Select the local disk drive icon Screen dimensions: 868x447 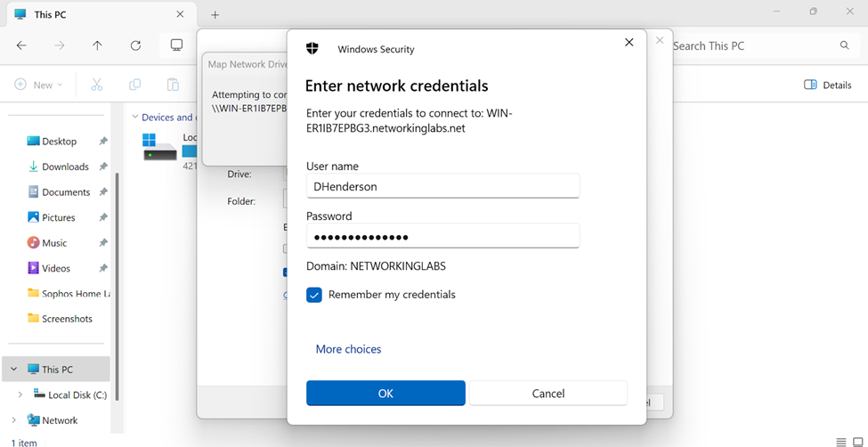(159, 147)
